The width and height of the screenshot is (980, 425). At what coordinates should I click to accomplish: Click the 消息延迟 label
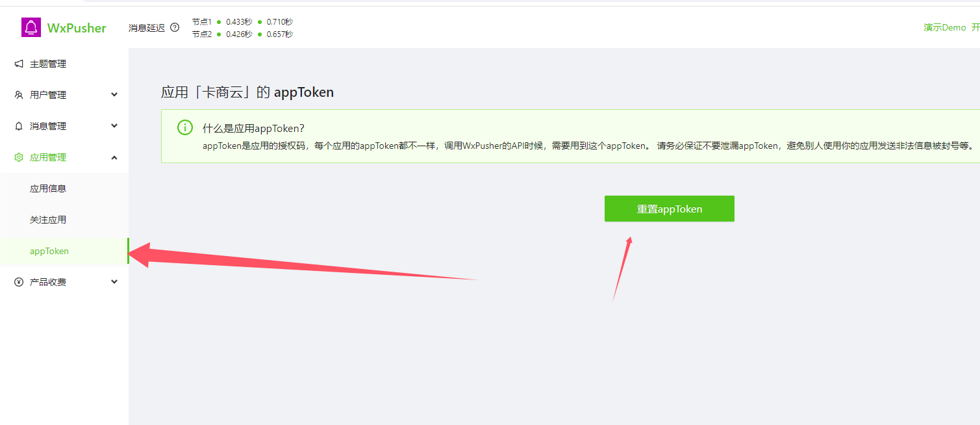147,28
